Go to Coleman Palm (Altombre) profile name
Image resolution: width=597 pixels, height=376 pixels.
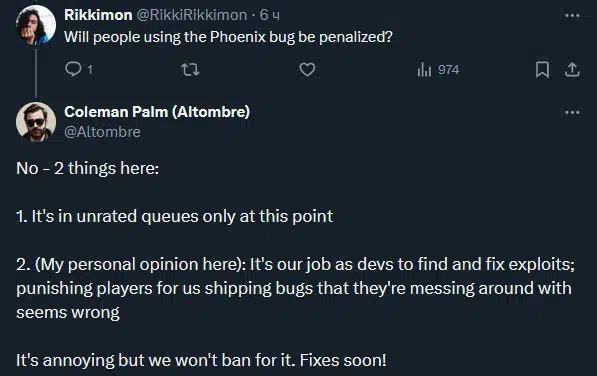pos(157,112)
